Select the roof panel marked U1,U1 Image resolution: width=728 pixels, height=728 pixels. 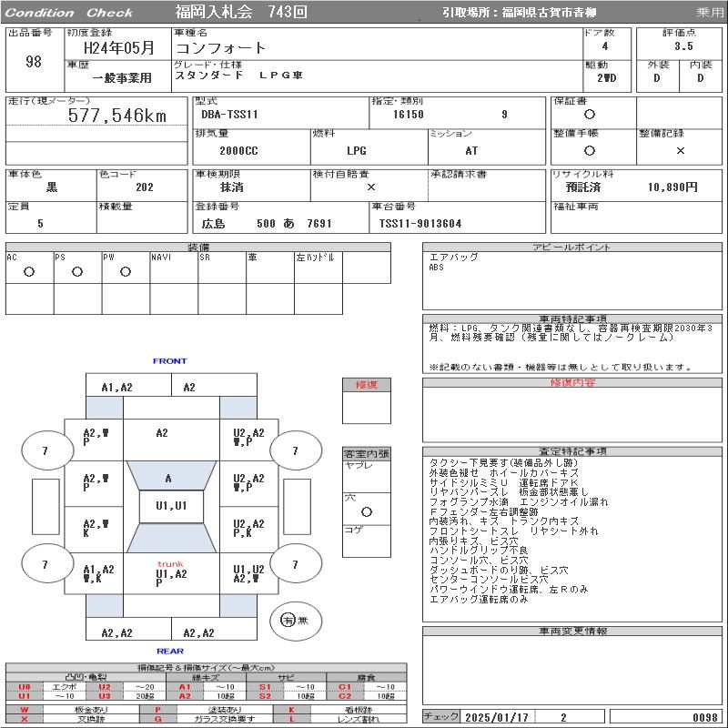coord(170,505)
